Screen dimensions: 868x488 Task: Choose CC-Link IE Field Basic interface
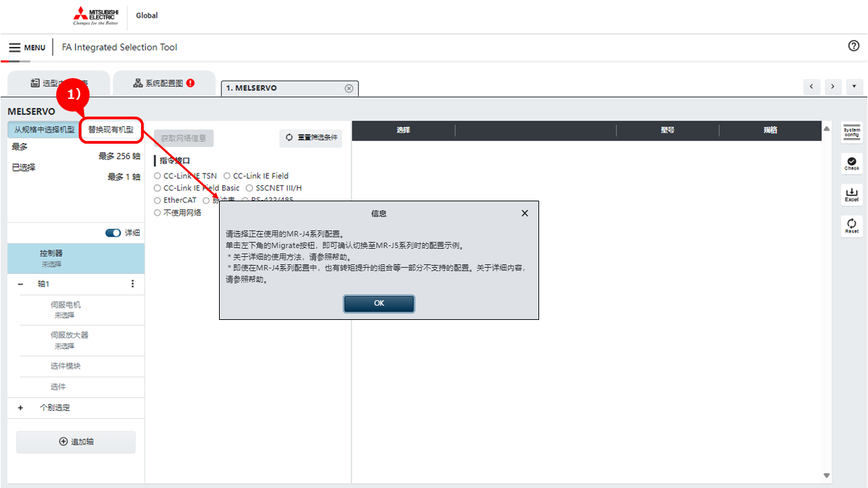point(157,188)
